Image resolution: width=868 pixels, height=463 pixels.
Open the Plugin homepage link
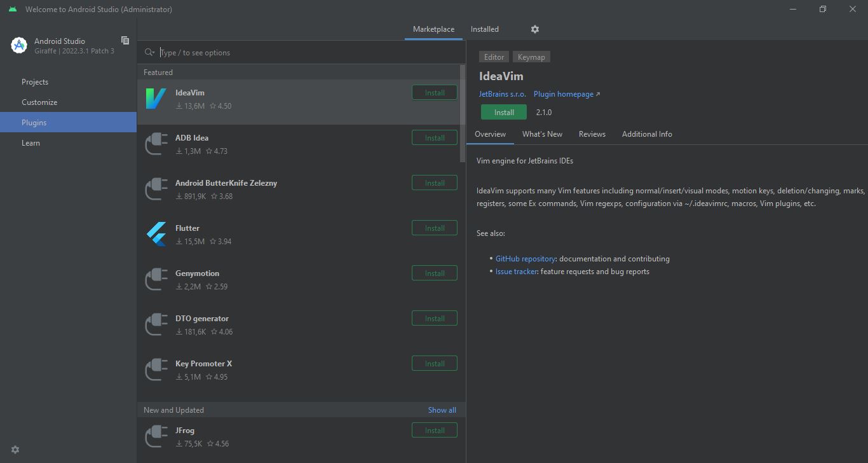567,94
